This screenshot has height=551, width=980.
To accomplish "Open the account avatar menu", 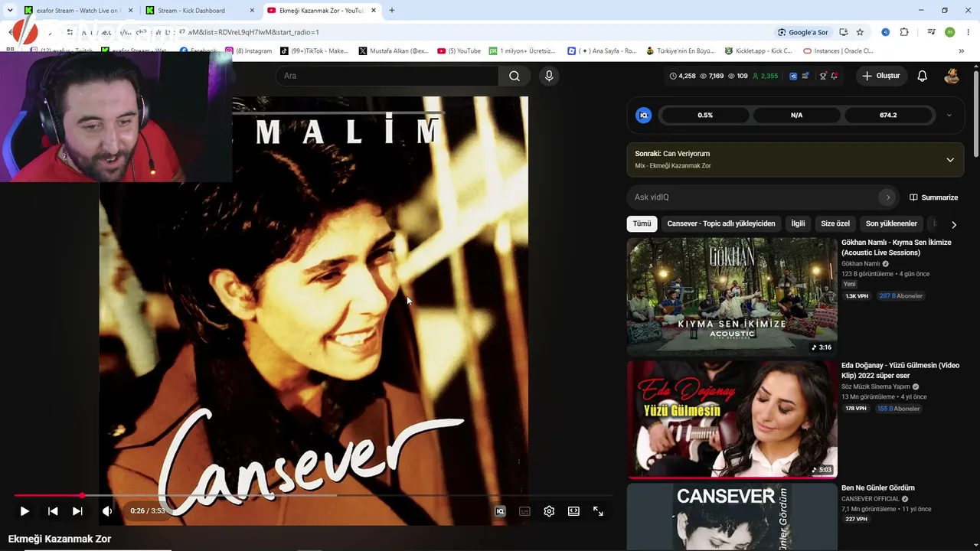I will tap(952, 76).
